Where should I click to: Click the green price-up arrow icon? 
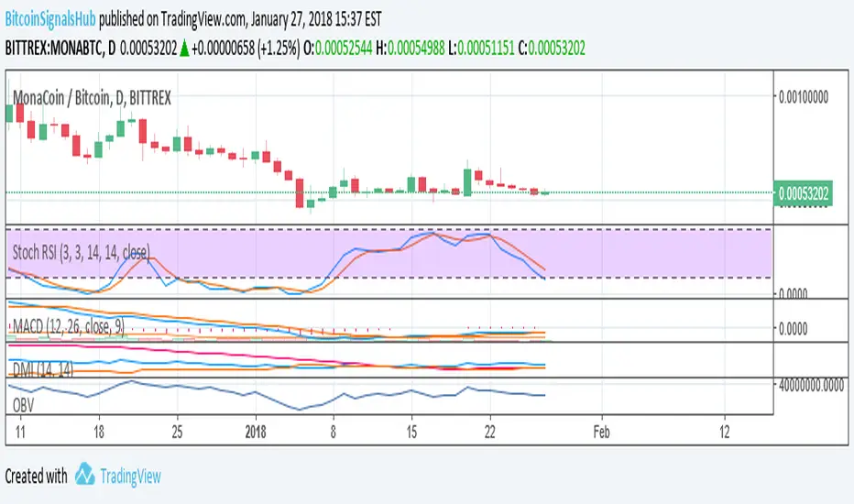click(x=184, y=49)
